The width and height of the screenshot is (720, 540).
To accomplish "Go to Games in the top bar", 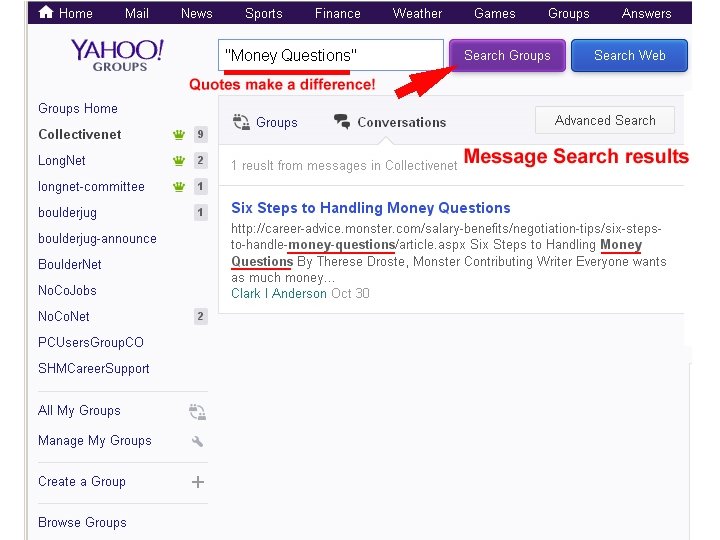I will 495,13.
